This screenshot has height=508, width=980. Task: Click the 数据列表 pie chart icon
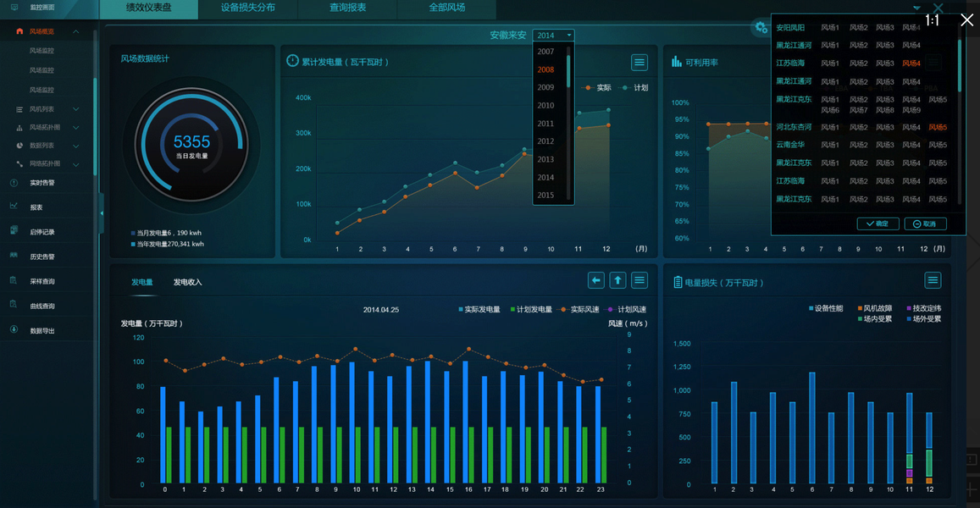click(x=19, y=146)
